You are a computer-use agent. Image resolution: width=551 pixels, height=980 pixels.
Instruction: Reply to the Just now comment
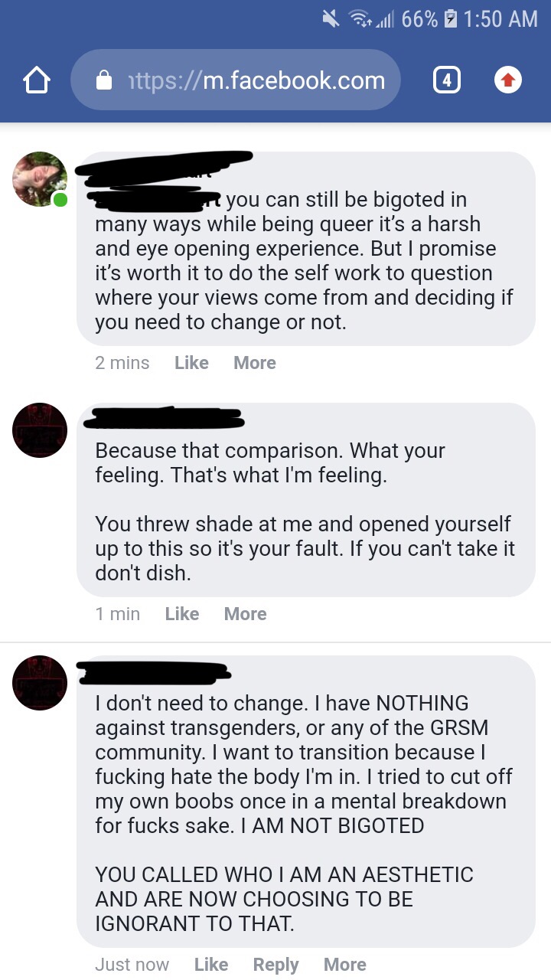point(276,965)
